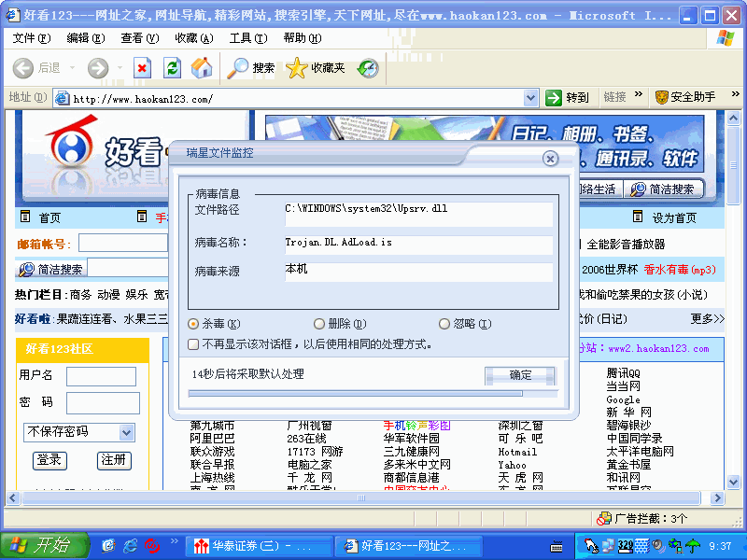Click the green Go arrow 转到
Screen dimensions: 747x560
click(x=567, y=98)
